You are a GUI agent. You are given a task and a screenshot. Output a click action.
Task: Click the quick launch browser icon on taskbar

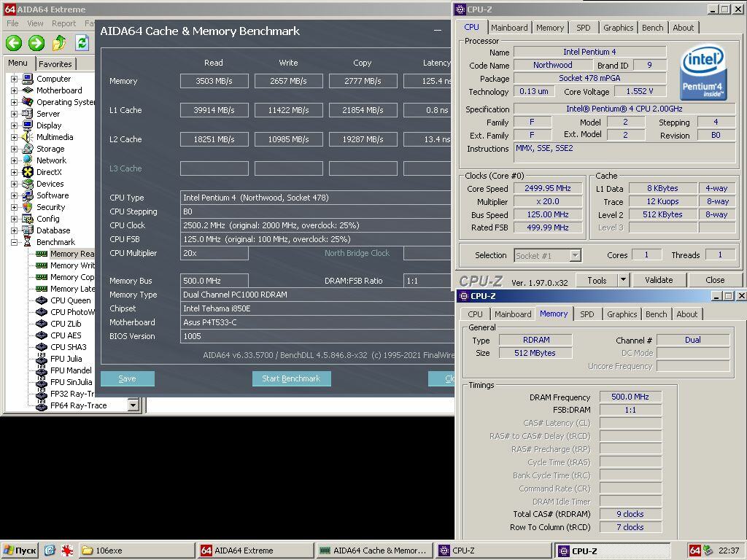(x=50, y=551)
